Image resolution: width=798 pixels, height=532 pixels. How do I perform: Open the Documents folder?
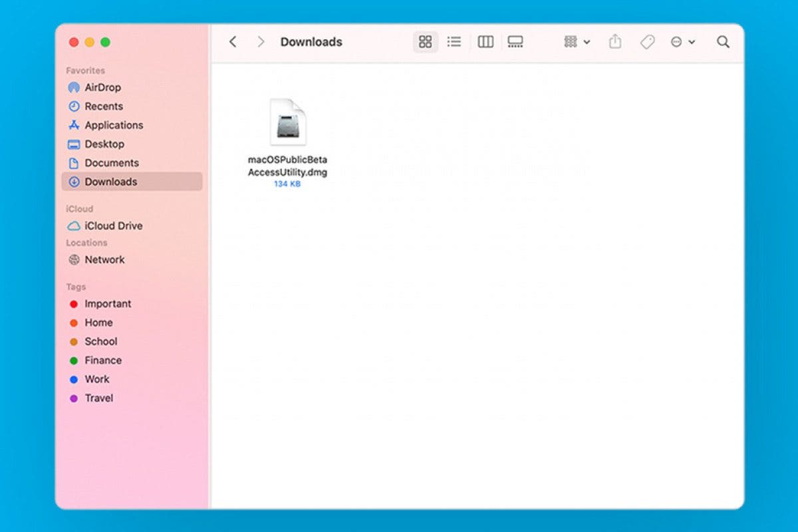(112, 163)
